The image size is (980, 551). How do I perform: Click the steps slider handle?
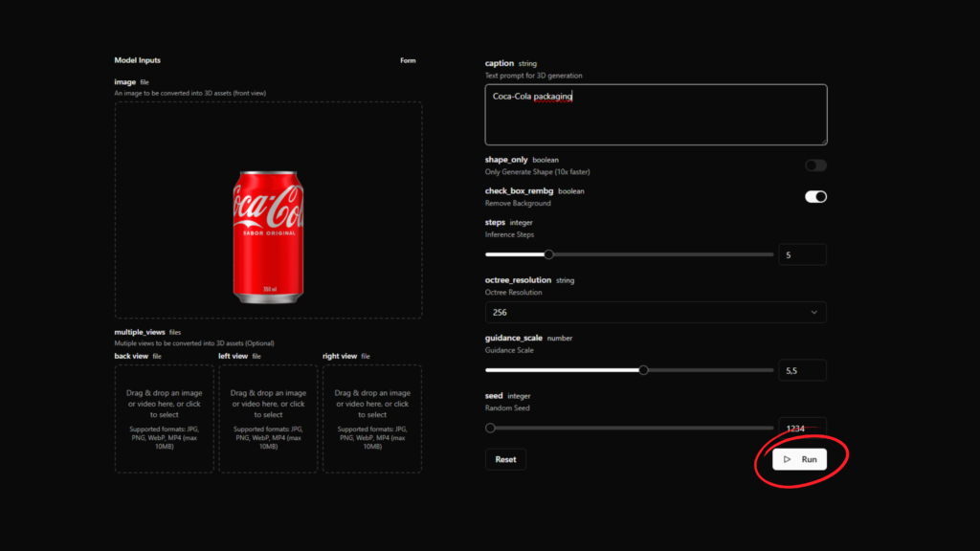pyautogui.click(x=548, y=254)
